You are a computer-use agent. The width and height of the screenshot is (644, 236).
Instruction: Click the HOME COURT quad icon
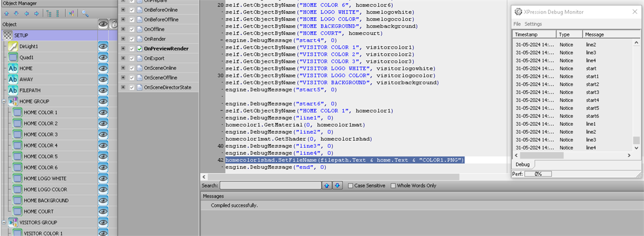[17, 211]
